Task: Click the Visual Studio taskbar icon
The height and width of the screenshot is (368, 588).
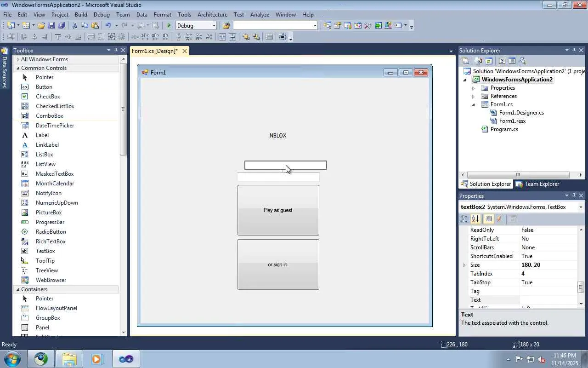Action: click(x=126, y=359)
